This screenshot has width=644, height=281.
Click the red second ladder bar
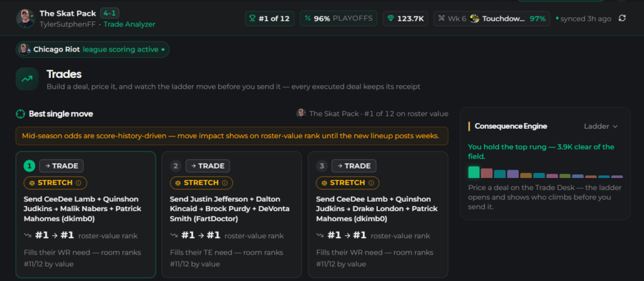pyautogui.click(x=487, y=173)
